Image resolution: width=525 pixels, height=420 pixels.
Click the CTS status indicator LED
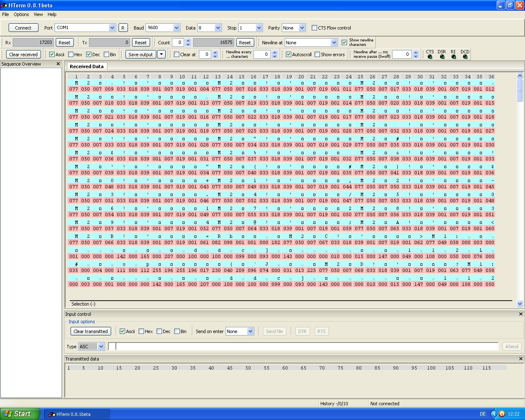click(x=430, y=57)
